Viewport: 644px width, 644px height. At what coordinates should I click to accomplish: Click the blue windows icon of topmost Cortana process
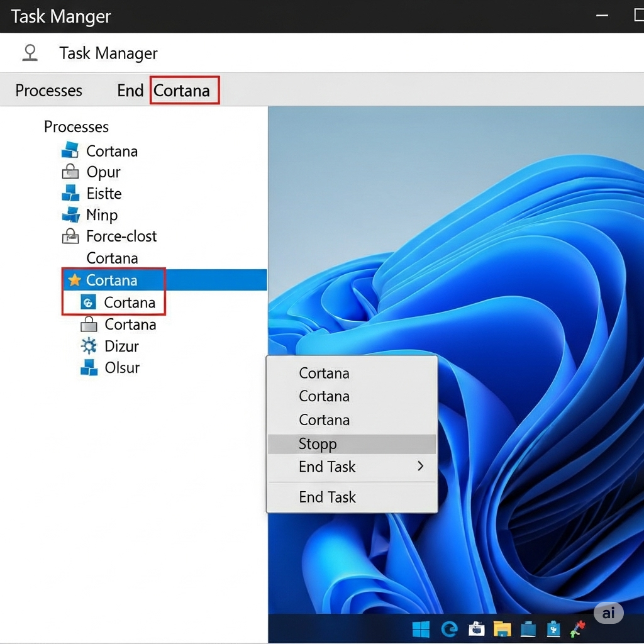(x=70, y=150)
